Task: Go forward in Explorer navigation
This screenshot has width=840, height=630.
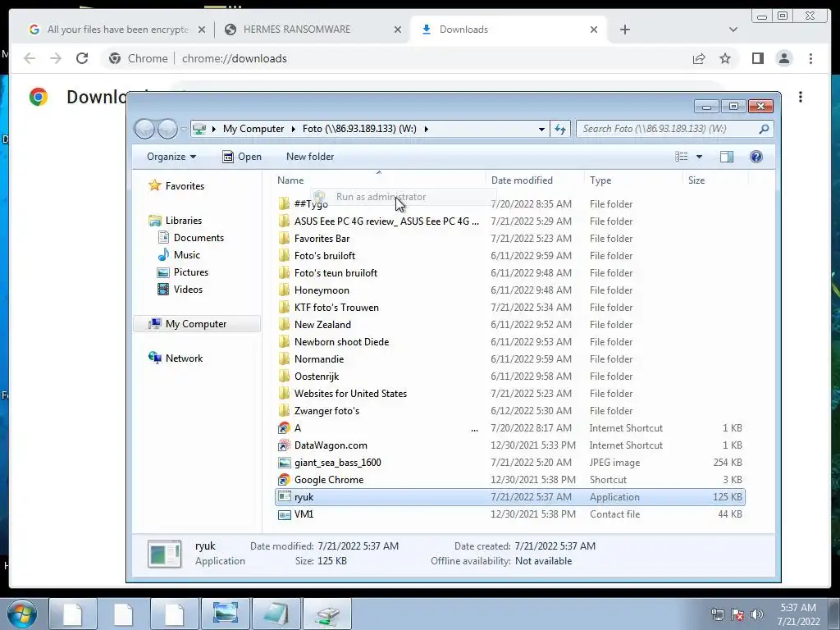Action: tap(167, 129)
